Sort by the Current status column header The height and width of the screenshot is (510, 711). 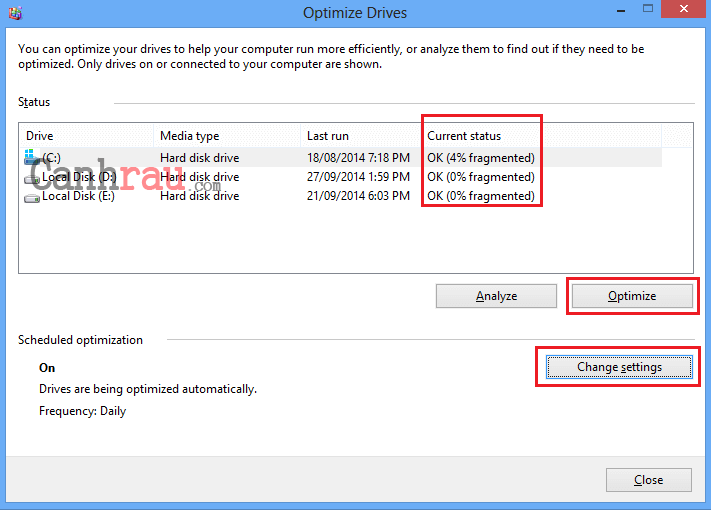pos(542,136)
